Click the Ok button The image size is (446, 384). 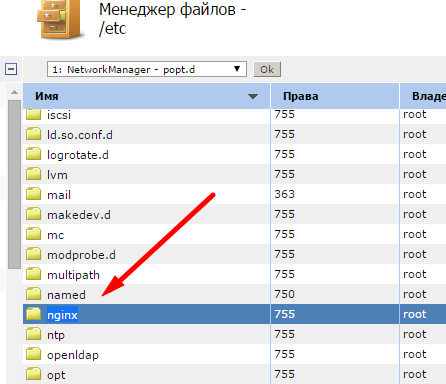[x=267, y=69]
